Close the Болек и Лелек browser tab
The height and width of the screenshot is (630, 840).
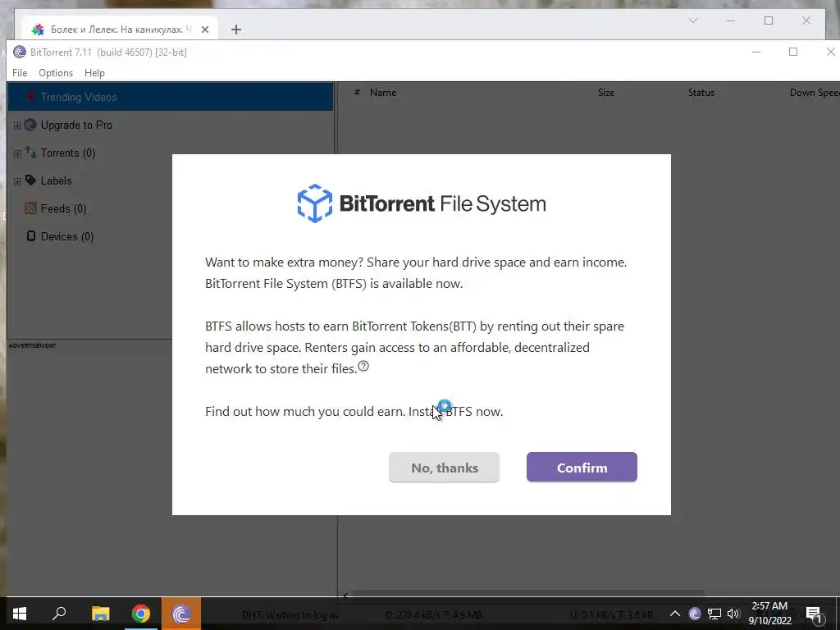click(x=204, y=30)
